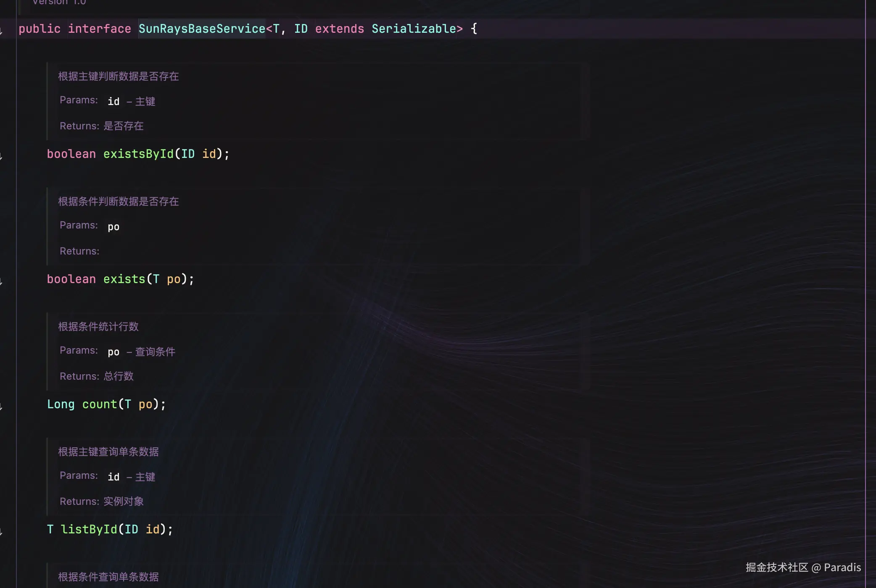
Task: Click rendered doc comment above listById
Action: tap(108, 452)
